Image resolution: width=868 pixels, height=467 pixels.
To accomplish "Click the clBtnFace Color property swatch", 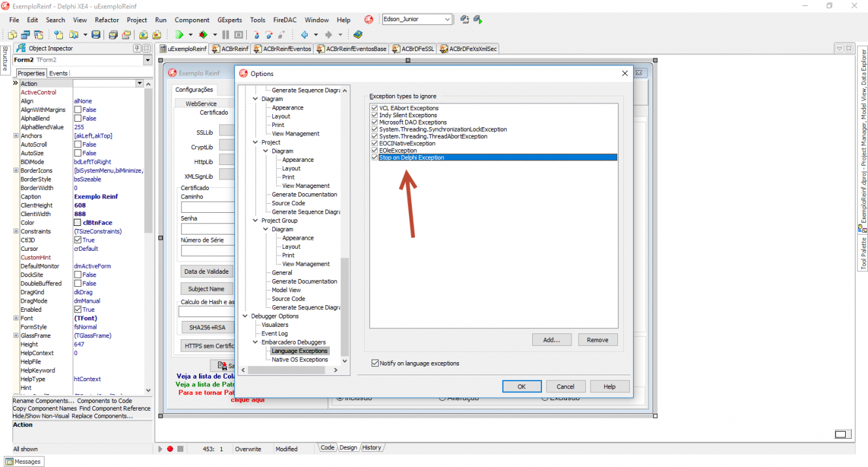I will [x=77, y=223].
